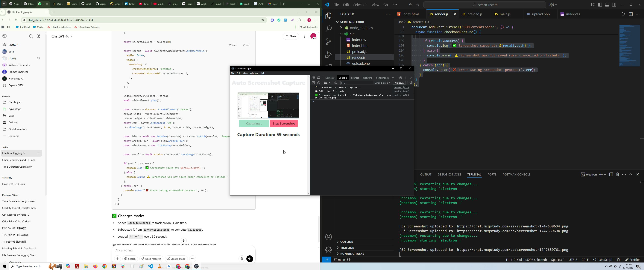
Task: Open the Default levels dropdown
Action: (x=382, y=83)
